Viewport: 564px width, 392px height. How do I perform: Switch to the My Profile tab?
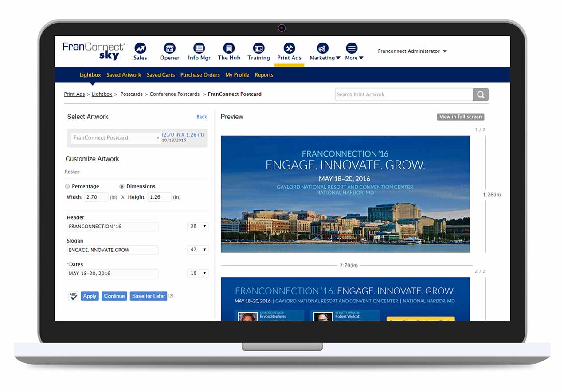pos(237,75)
